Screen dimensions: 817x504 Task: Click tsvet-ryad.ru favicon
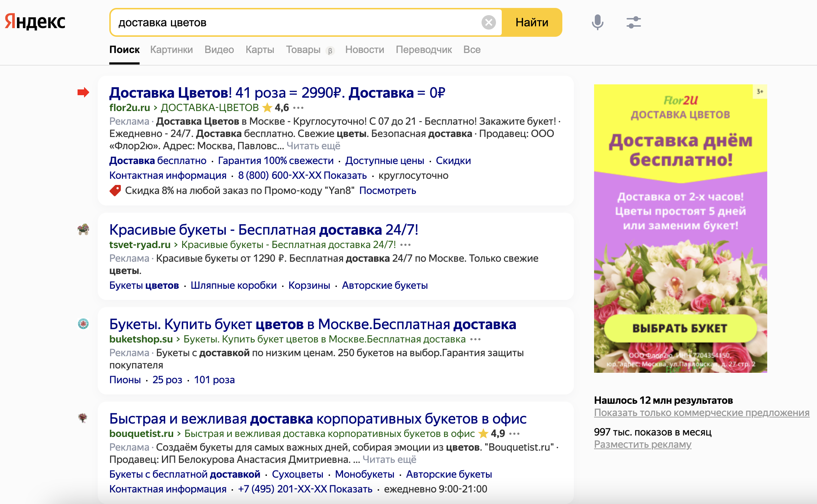point(83,229)
